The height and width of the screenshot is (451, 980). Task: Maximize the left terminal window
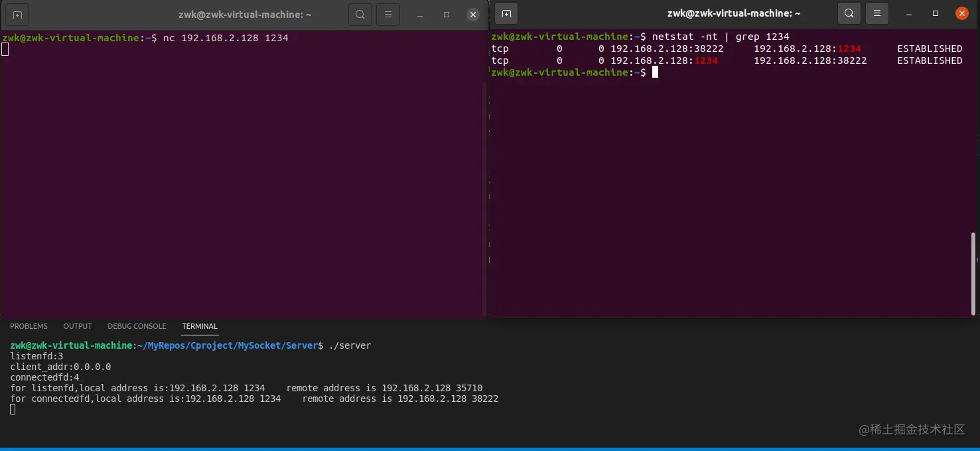(447, 15)
